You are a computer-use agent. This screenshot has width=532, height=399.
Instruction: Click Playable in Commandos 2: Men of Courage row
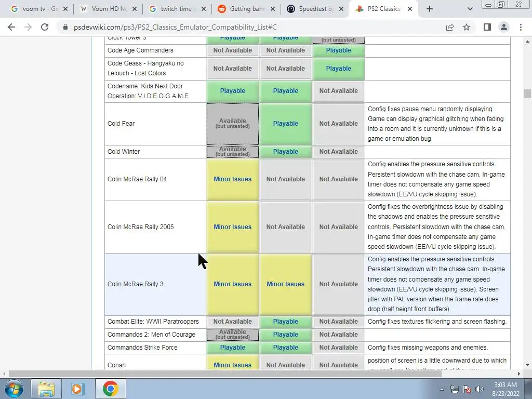[285, 334]
